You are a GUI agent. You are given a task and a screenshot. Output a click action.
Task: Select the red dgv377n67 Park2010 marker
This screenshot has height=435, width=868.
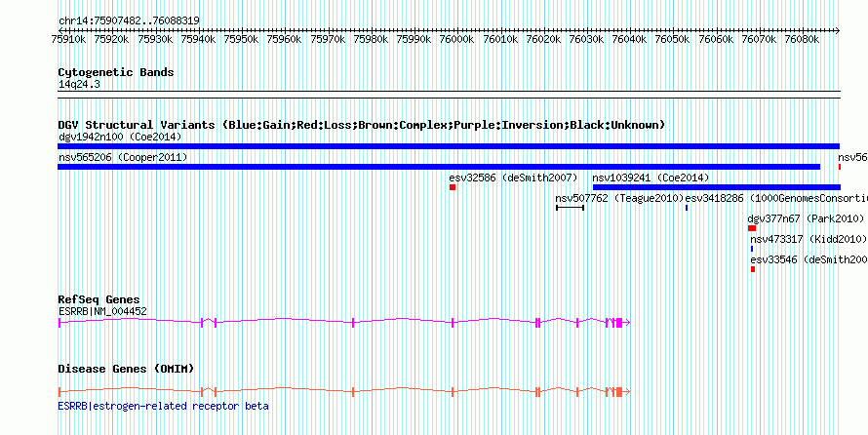click(x=752, y=228)
